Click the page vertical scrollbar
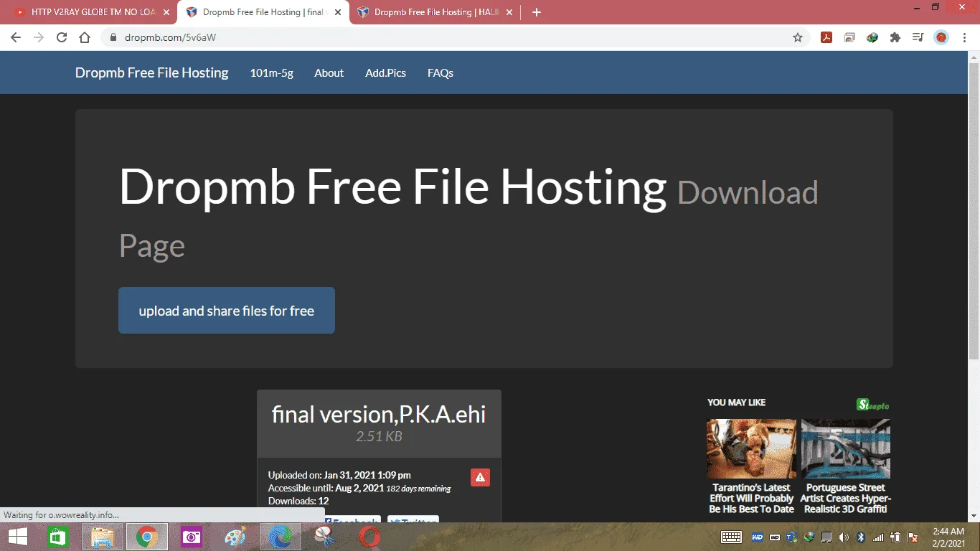Viewport: 980px width, 551px height. [974, 212]
